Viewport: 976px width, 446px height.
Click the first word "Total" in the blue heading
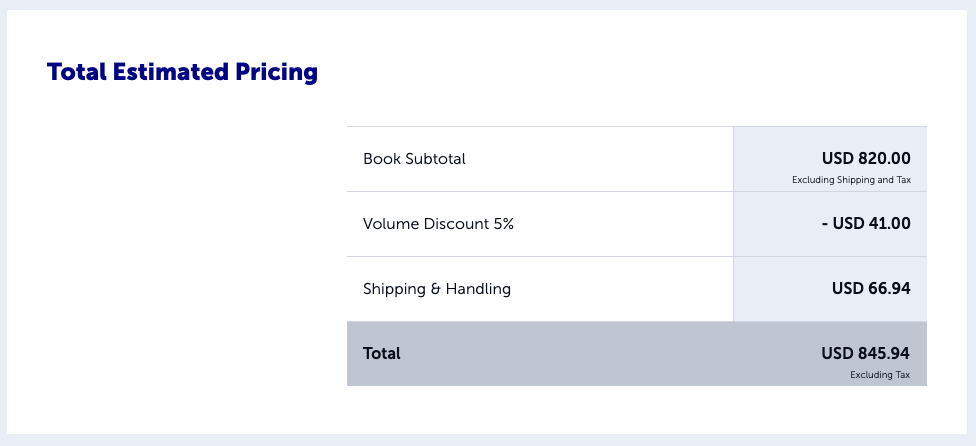(x=77, y=72)
